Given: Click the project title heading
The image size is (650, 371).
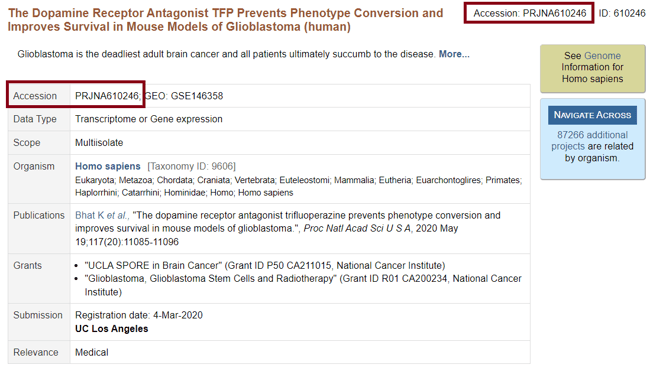Looking at the screenshot, I should click(x=226, y=20).
